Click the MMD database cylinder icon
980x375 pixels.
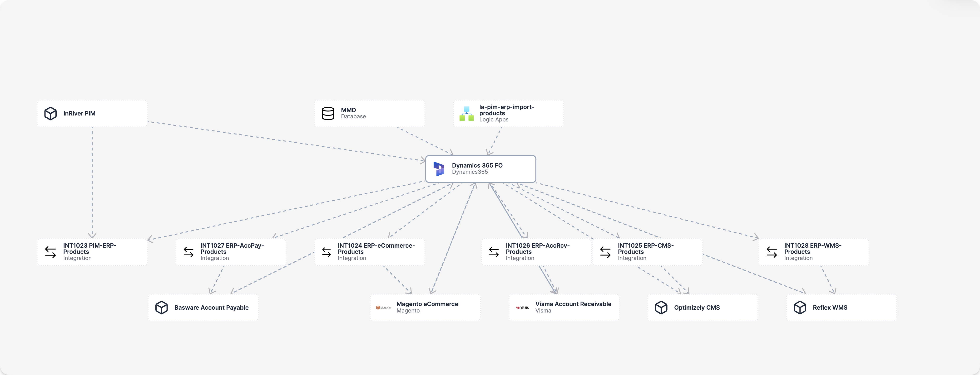328,113
